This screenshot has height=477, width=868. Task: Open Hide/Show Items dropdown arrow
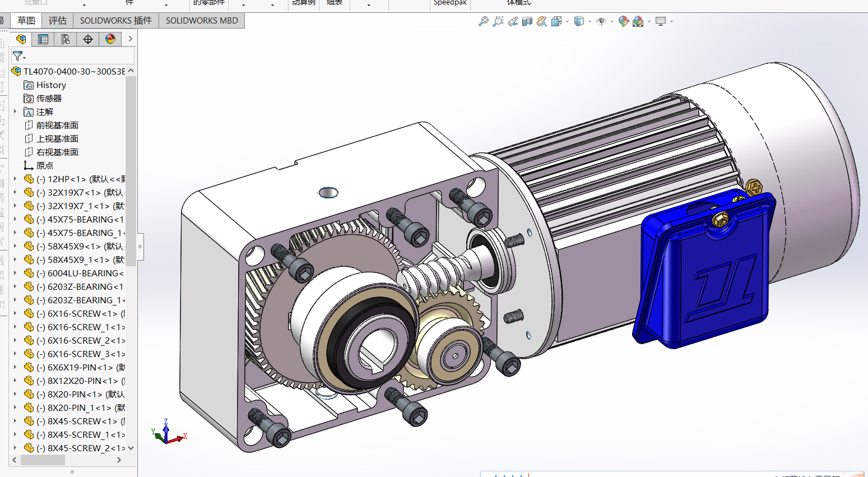pyautogui.click(x=612, y=22)
